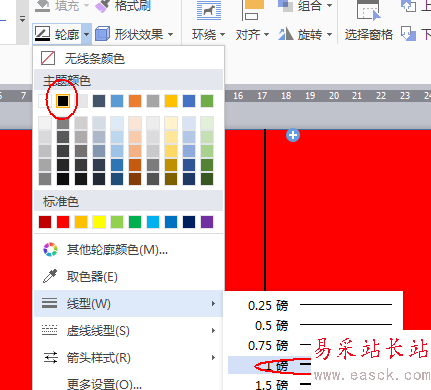Choose 1.5 磅 line weight
431x390 pixels.
(270, 383)
